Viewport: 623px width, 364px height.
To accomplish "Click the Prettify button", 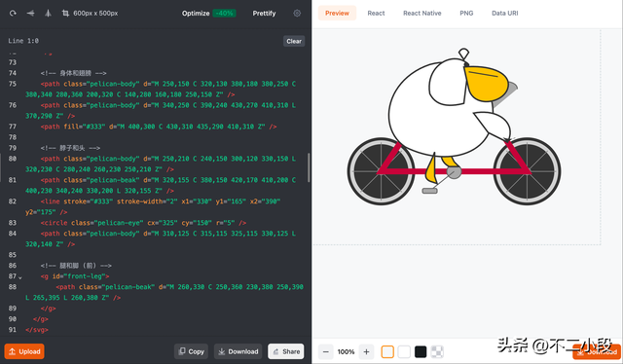I will click(x=264, y=13).
